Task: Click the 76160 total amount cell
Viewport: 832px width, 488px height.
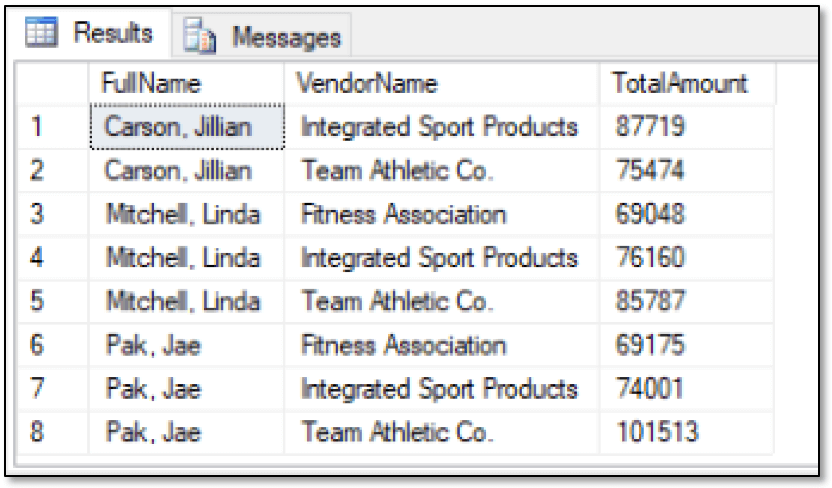Action: click(687, 258)
